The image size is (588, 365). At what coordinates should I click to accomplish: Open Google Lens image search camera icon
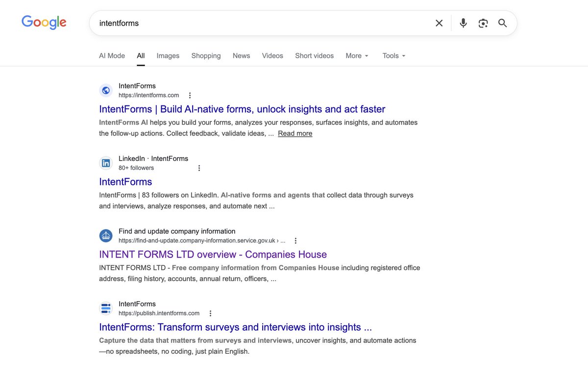click(x=483, y=23)
